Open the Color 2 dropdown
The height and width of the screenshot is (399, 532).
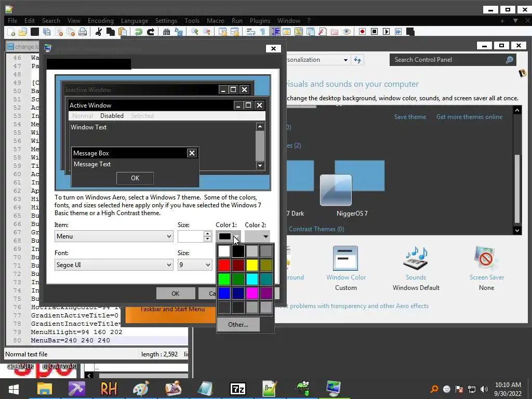tap(257, 236)
